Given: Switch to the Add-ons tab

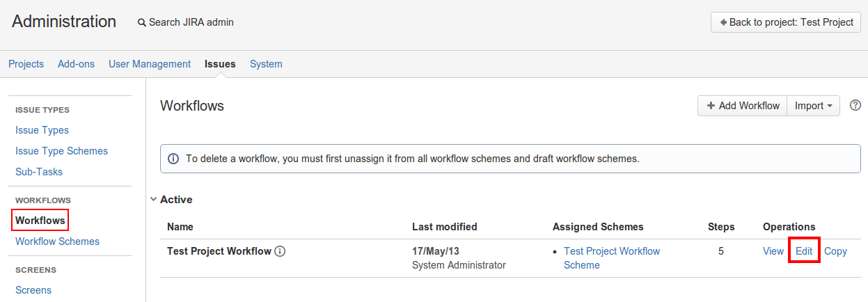Looking at the screenshot, I should (76, 64).
